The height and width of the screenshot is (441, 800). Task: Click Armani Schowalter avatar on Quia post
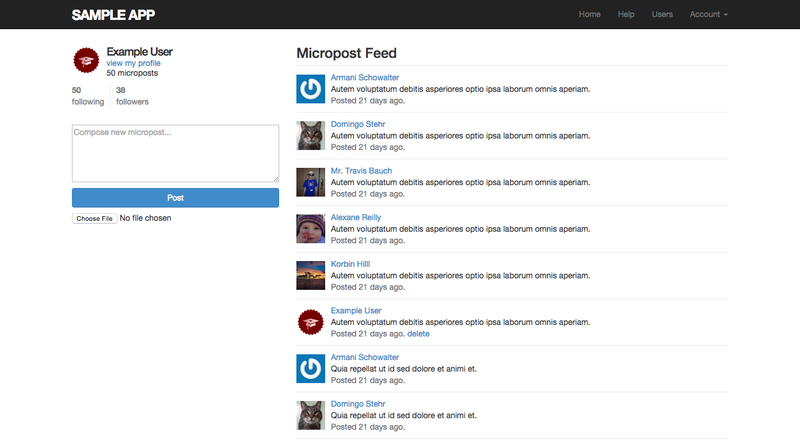pyautogui.click(x=310, y=369)
